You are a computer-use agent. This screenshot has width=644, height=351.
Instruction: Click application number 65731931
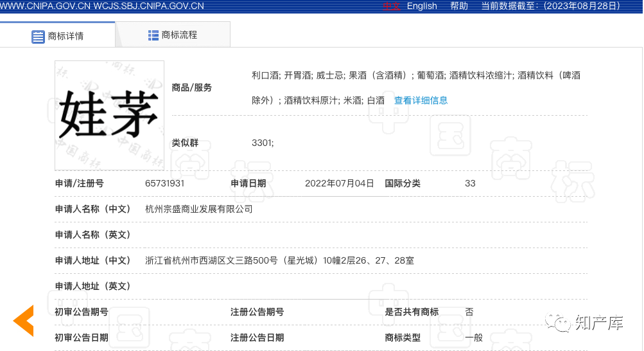165,183
